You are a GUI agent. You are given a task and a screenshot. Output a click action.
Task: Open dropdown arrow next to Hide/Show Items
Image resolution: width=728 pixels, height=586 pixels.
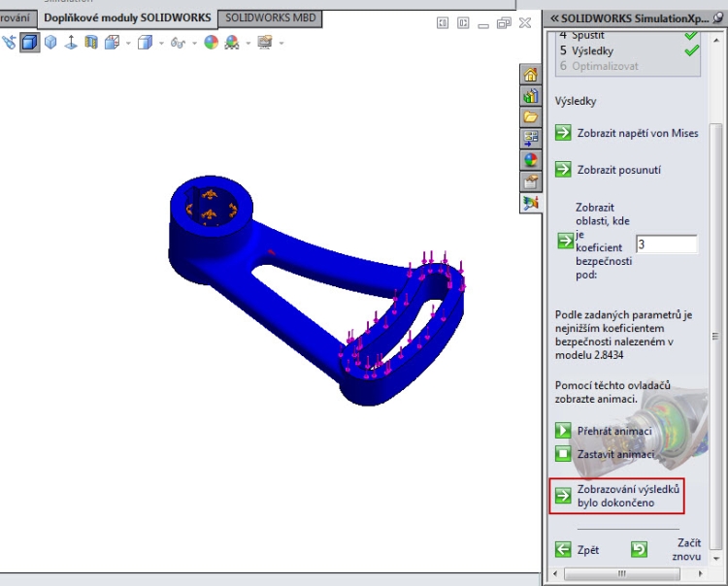coord(194,43)
